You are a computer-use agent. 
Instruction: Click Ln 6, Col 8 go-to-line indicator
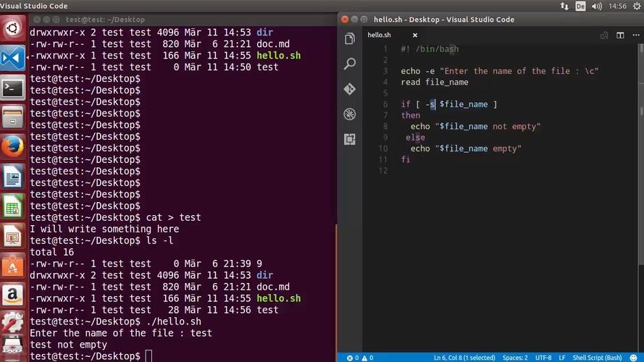tap(464, 358)
